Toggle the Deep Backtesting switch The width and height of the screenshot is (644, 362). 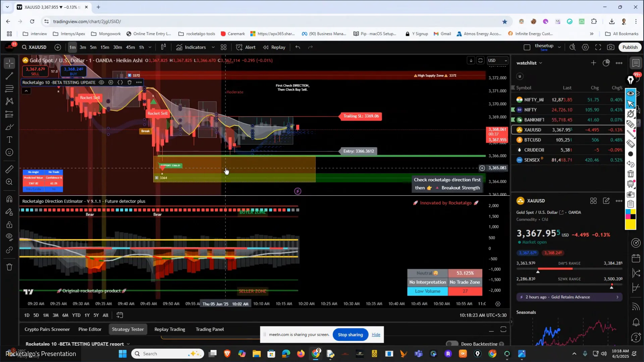[x=452, y=344]
